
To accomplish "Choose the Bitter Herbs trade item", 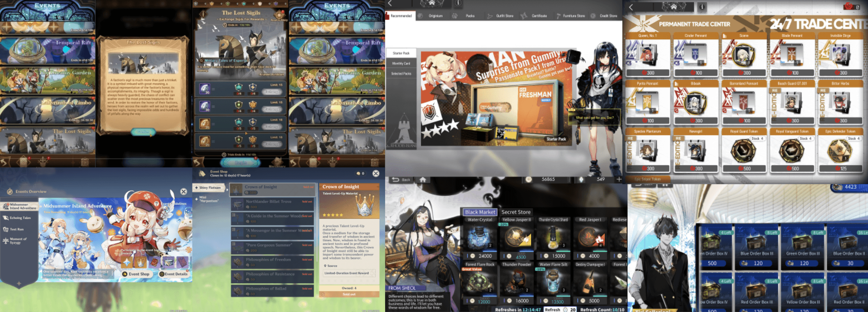I will pyautogui.click(x=840, y=102).
